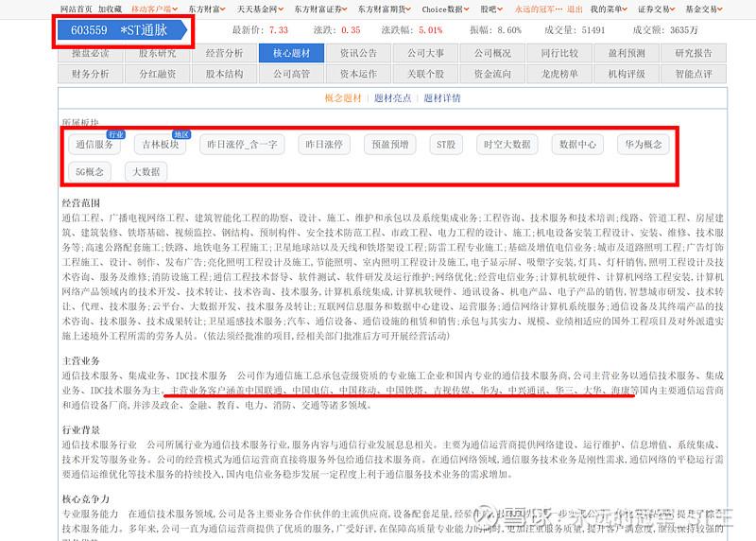Open the 吉林板块 region tag

click(x=160, y=145)
